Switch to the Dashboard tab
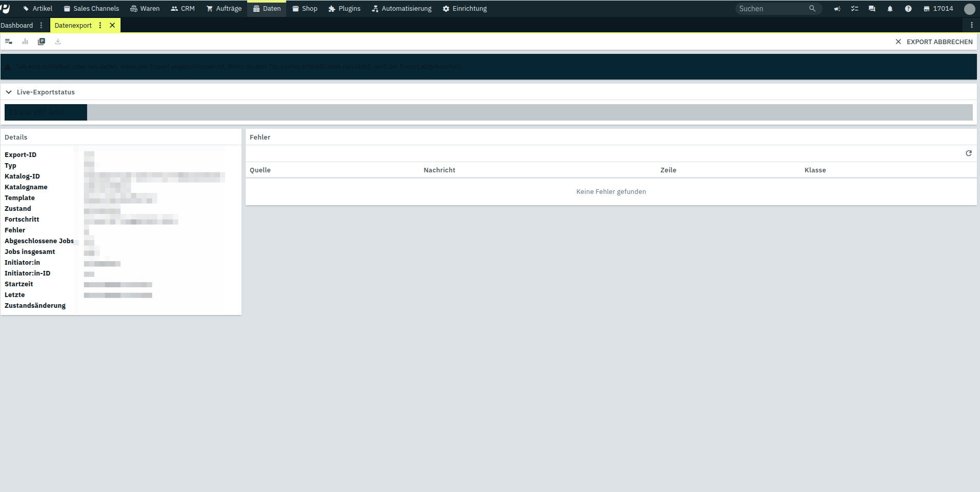 tap(17, 25)
